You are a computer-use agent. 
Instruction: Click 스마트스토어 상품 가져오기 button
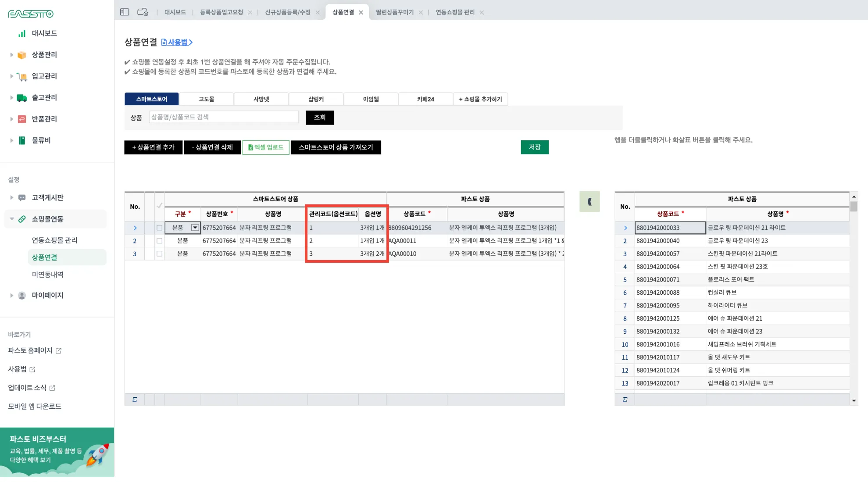click(x=336, y=147)
